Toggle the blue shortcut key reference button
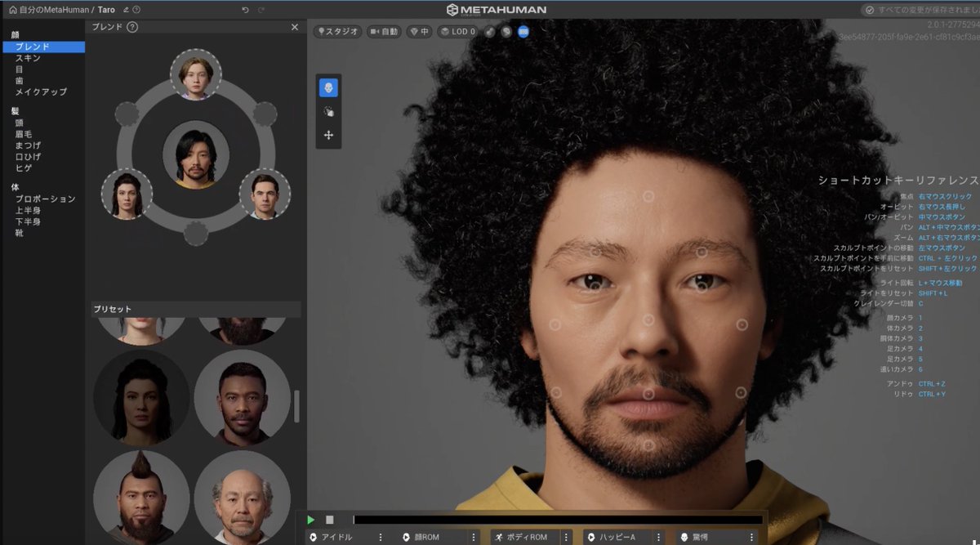Image resolution: width=980 pixels, height=545 pixels. click(523, 32)
